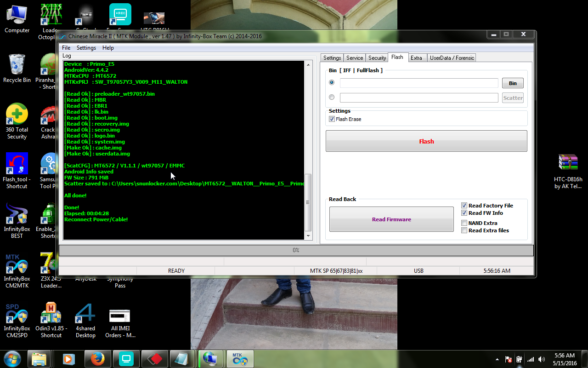This screenshot has width=588, height=368.
Task: Toggle Read FW Info checkbox
Action: pyautogui.click(x=464, y=213)
